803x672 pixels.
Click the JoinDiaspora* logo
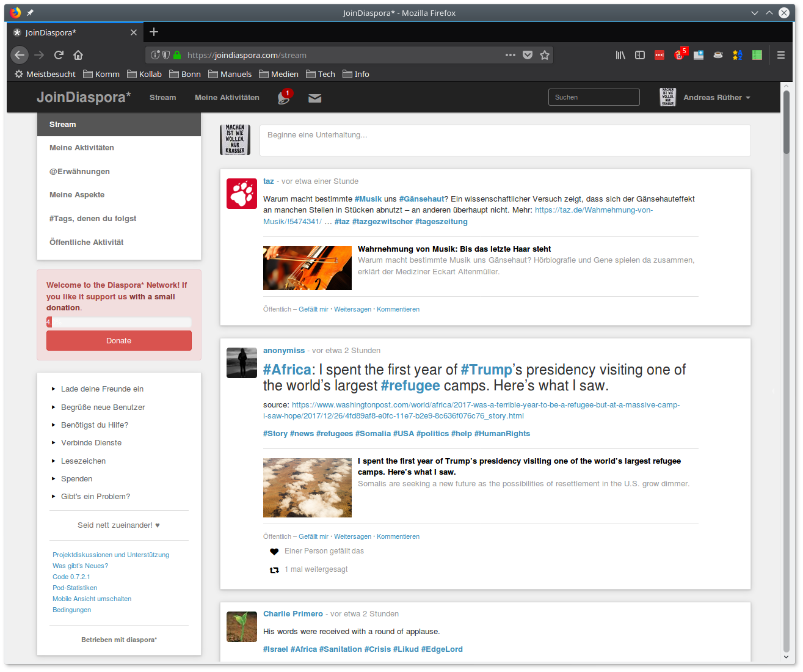[84, 97]
